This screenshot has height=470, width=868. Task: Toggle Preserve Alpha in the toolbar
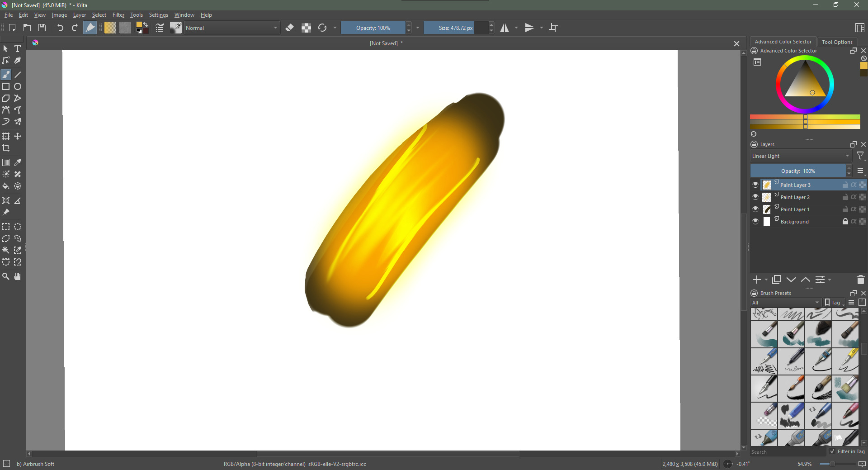[306, 28]
